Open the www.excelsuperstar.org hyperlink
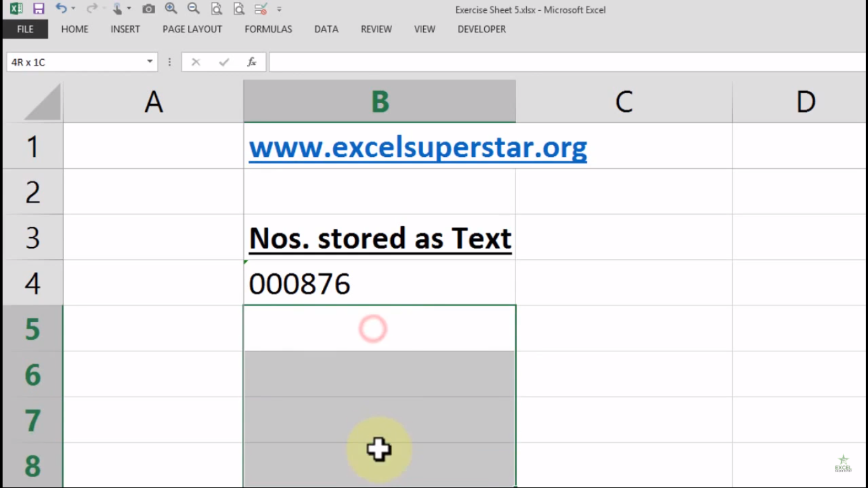This screenshot has width=868, height=488. pyautogui.click(x=417, y=147)
